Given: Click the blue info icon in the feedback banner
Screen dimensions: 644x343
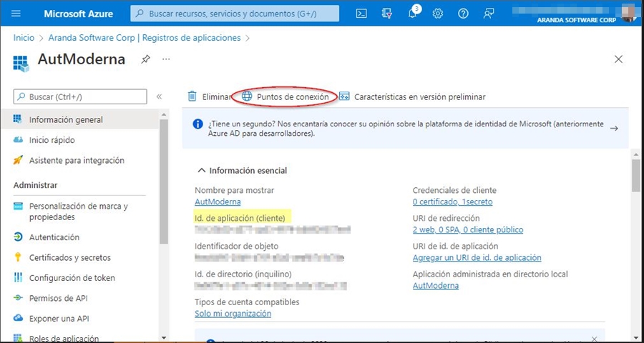Looking at the screenshot, I should (197, 124).
